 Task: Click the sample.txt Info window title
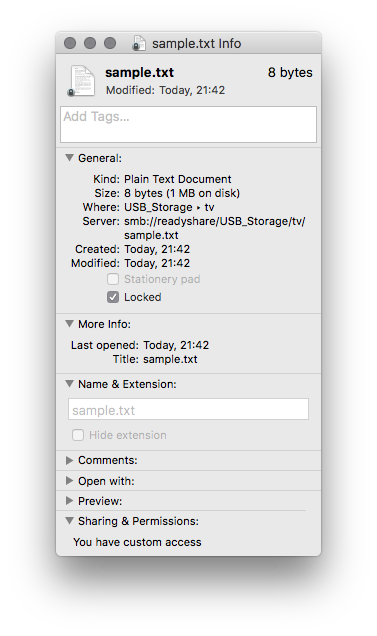[196, 43]
